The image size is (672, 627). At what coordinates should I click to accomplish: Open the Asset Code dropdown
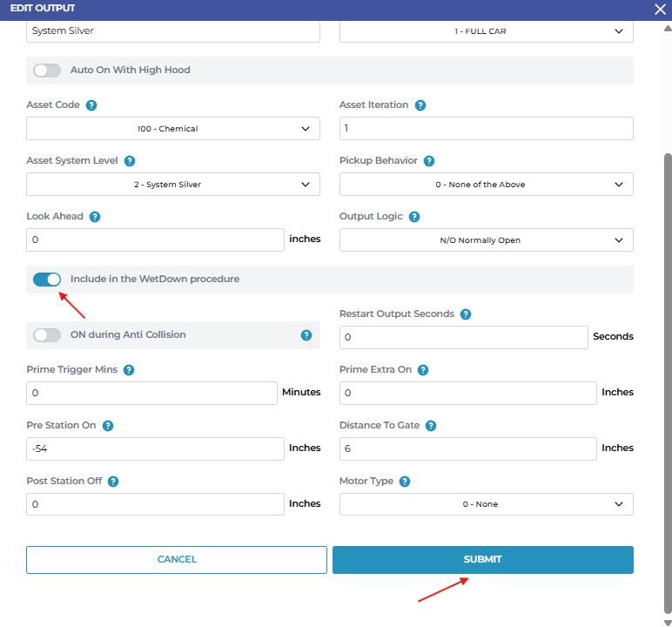tap(173, 129)
